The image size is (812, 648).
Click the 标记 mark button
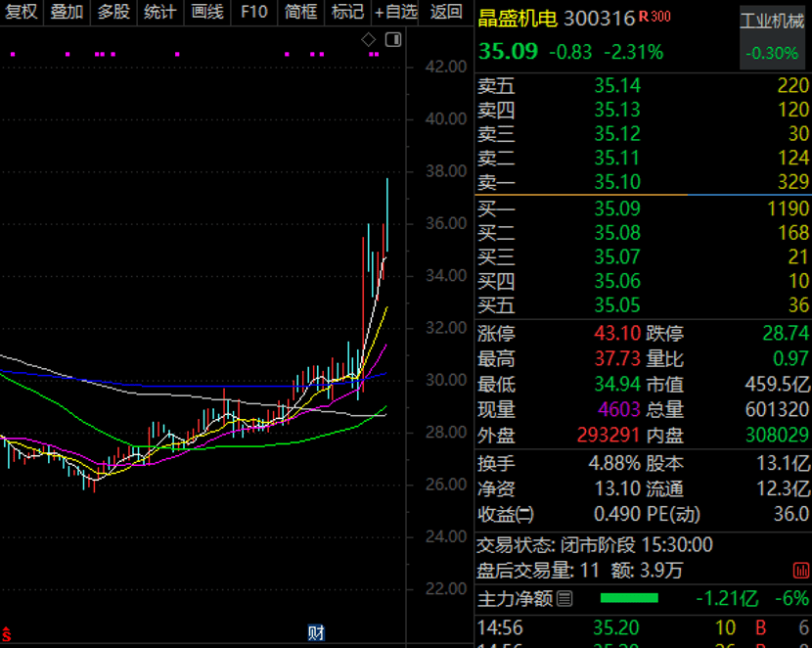tap(347, 12)
